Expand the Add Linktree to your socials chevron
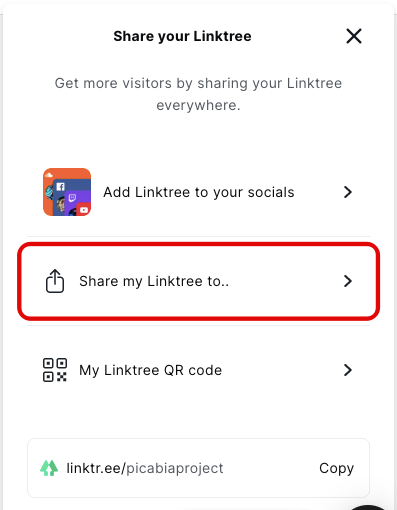This screenshot has width=397, height=510. click(x=348, y=192)
